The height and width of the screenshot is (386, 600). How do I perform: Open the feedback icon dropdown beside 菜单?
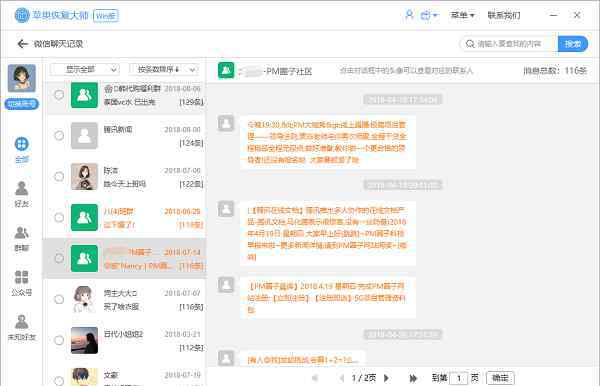pos(429,15)
